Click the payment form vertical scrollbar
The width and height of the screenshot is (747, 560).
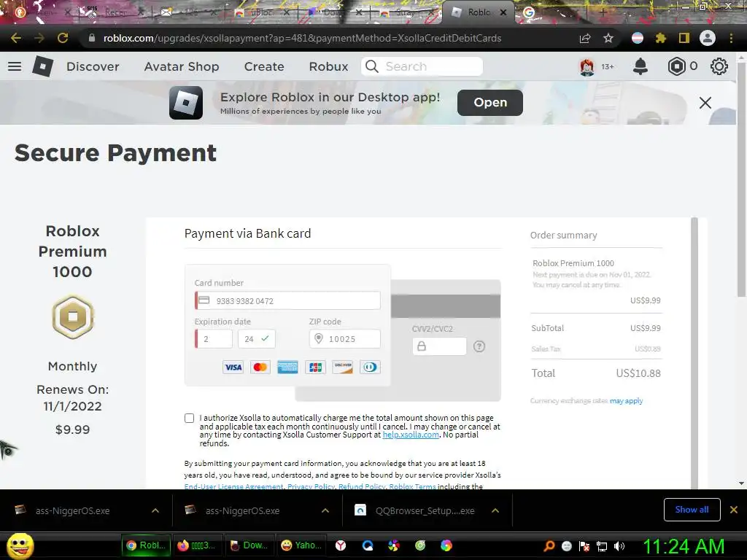(694, 352)
